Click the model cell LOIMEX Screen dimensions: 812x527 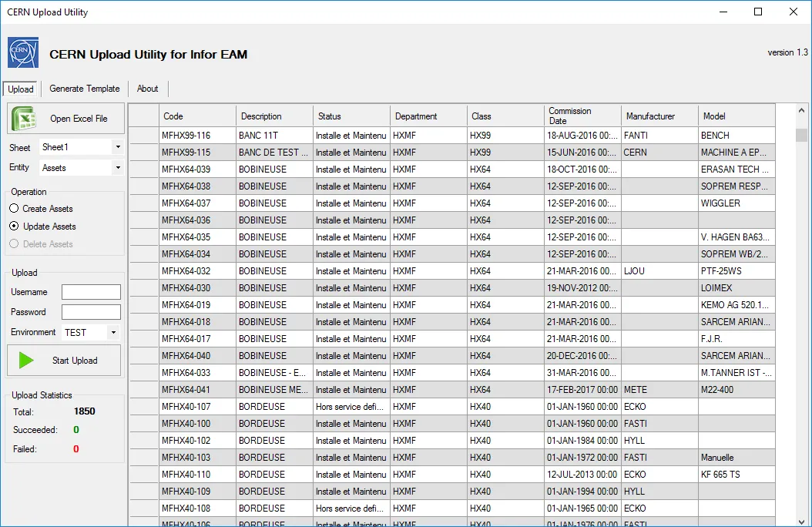tap(737, 288)
